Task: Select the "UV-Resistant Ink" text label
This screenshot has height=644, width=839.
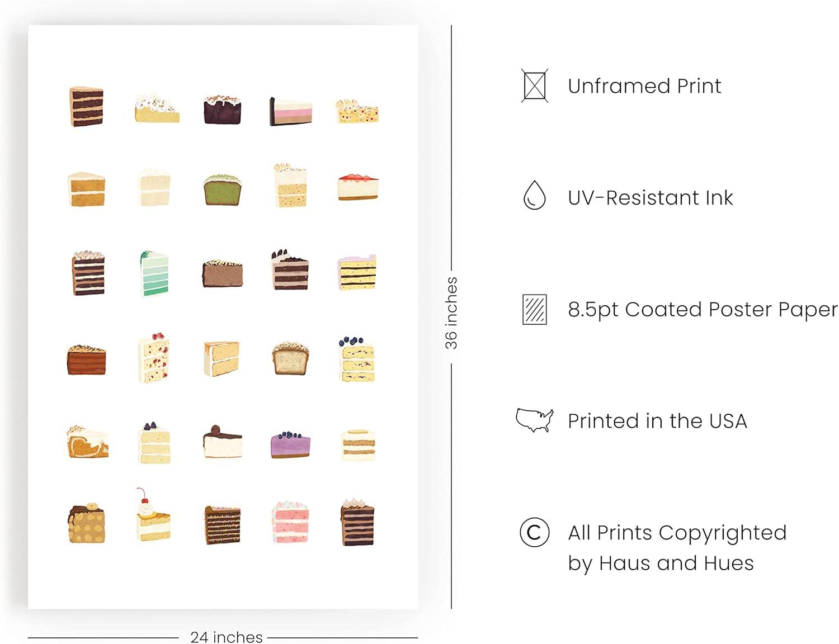Action: [650, 198]
